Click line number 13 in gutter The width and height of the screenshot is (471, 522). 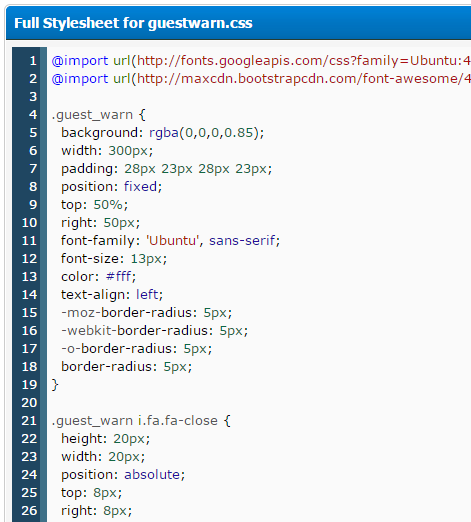pyautogui.click(x=29, y=277)
